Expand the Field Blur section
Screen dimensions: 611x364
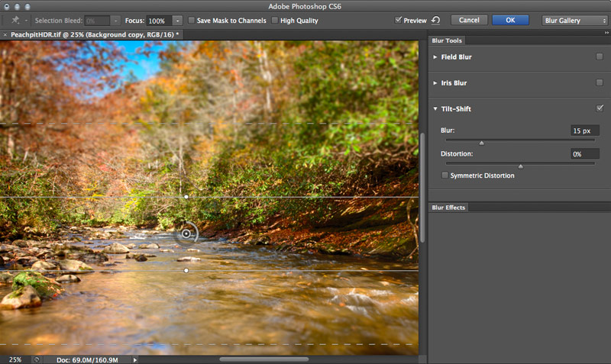click(x=435, y=57)
